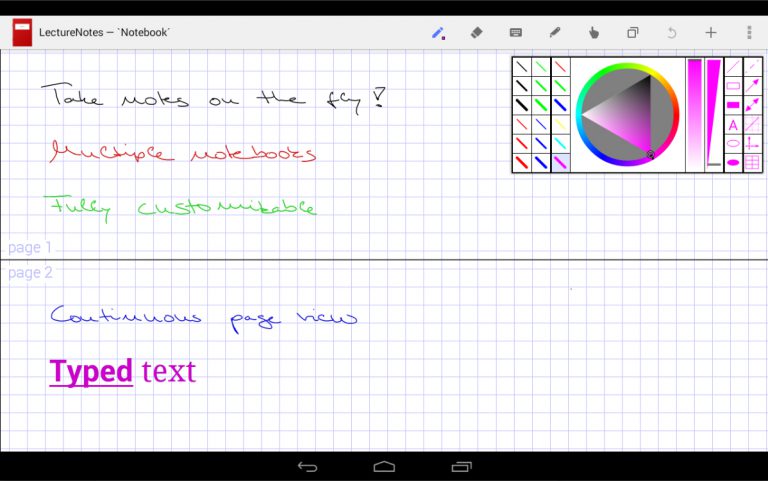
Task: Open the layers stacked-squares icon
Action: click(633, 33)
